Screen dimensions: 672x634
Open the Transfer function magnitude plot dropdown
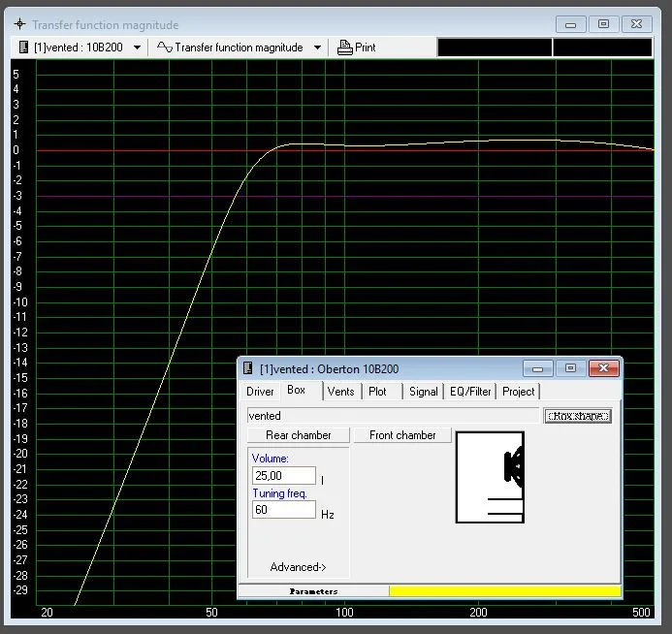pos(317,48)
